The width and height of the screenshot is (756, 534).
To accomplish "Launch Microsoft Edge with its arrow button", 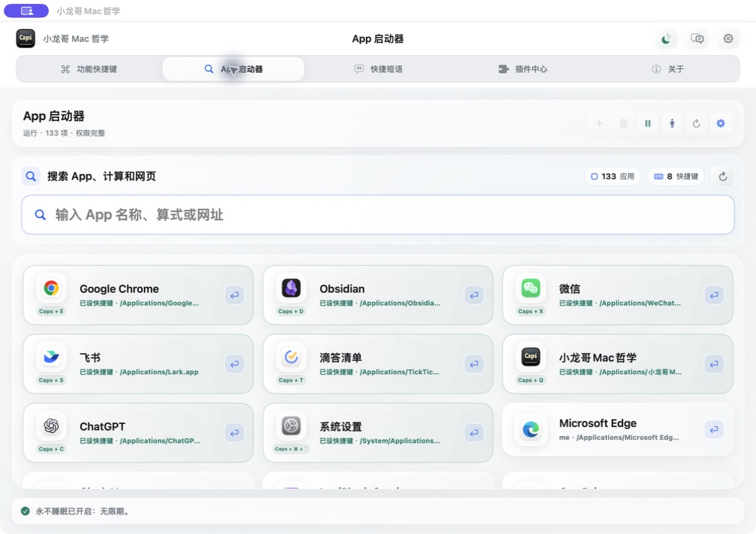I will tap(714, 430).
